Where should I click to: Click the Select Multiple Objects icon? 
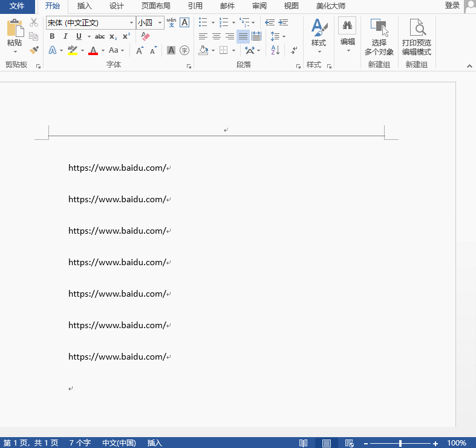379,38
